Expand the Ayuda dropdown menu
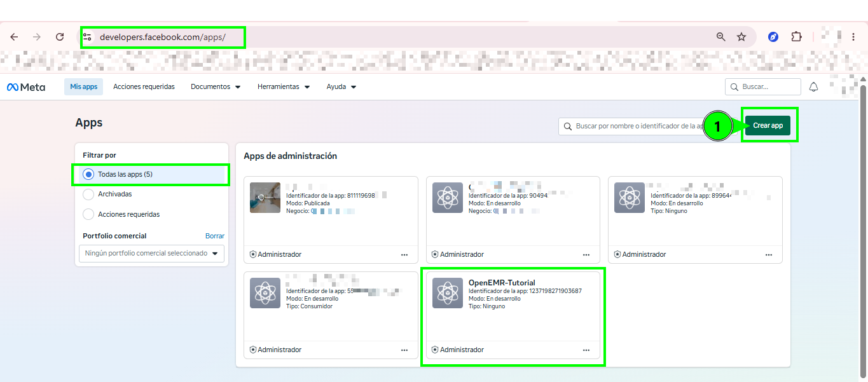The width and height of the screenshot is (868, 382). [x=341, y=87]
